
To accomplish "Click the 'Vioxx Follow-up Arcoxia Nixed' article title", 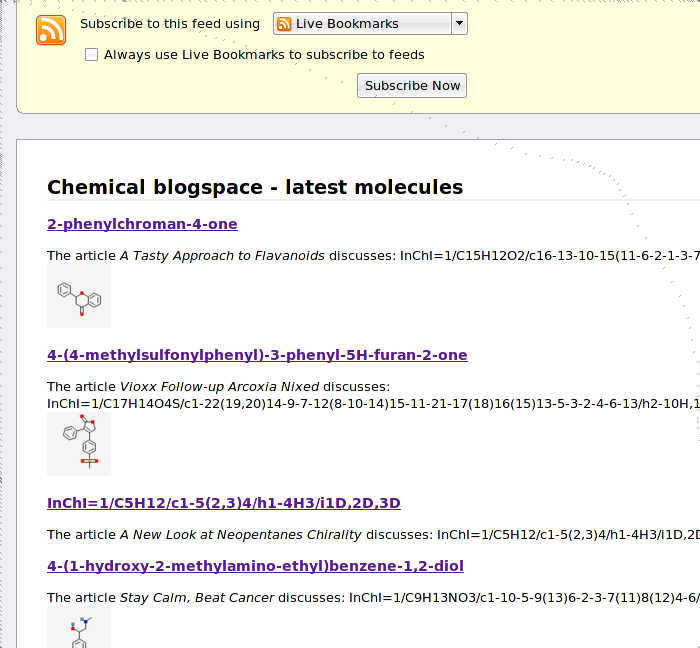I will [x=219, y=386].
